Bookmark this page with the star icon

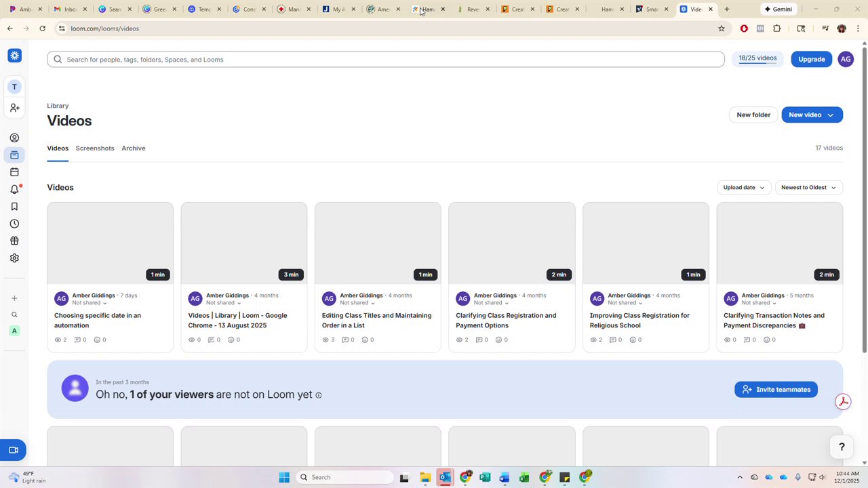pyautogui.click(x=722, y=28)
